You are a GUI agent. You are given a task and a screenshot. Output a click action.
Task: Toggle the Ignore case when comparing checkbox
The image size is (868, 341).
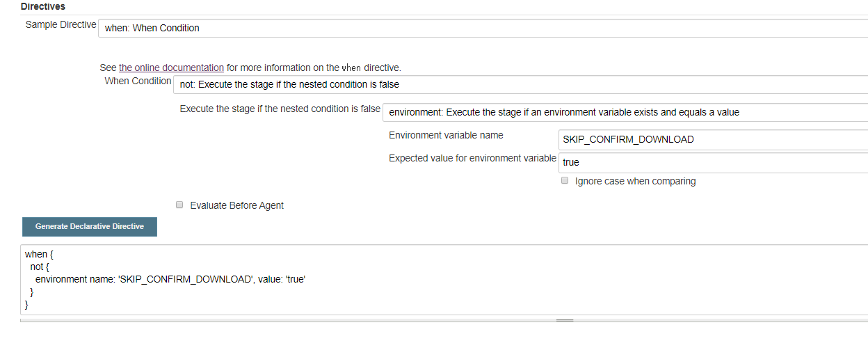pyautogui.click(x=565, y=181)
